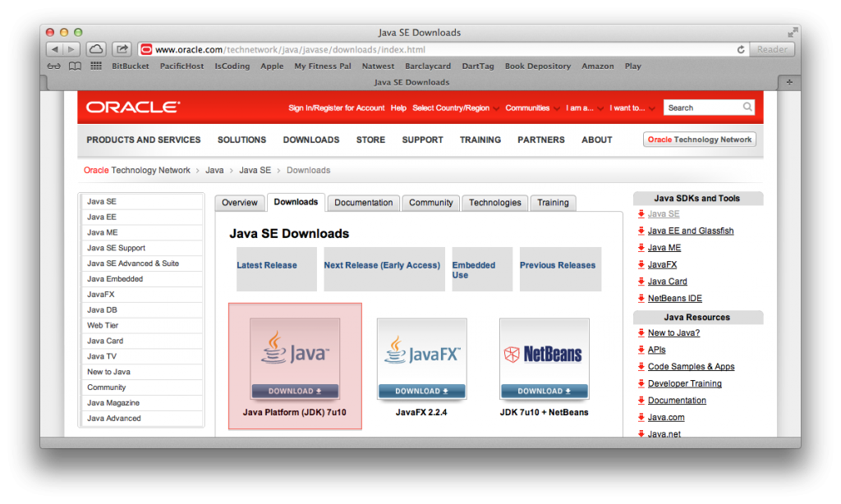This screenshot has height=504, width=841.
Task: Show bookmarks with the open book icon
Action: (x=75, y=66)
